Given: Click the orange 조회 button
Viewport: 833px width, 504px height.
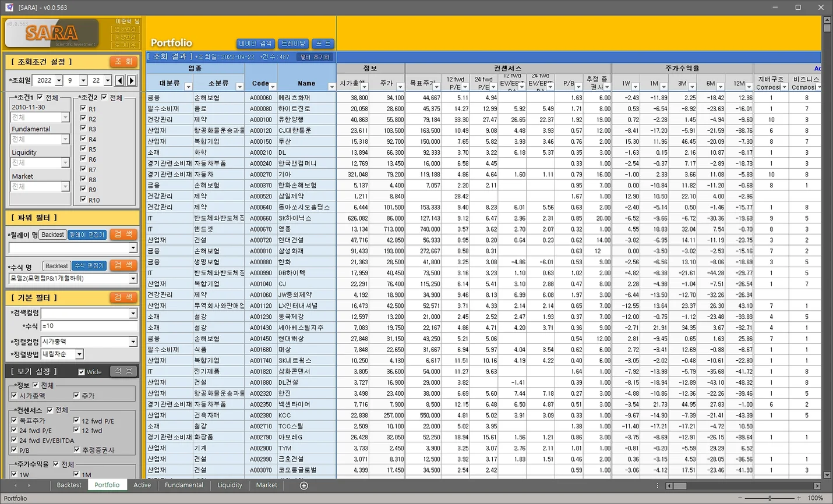Looking at the screenshot, I should [123, 62].
